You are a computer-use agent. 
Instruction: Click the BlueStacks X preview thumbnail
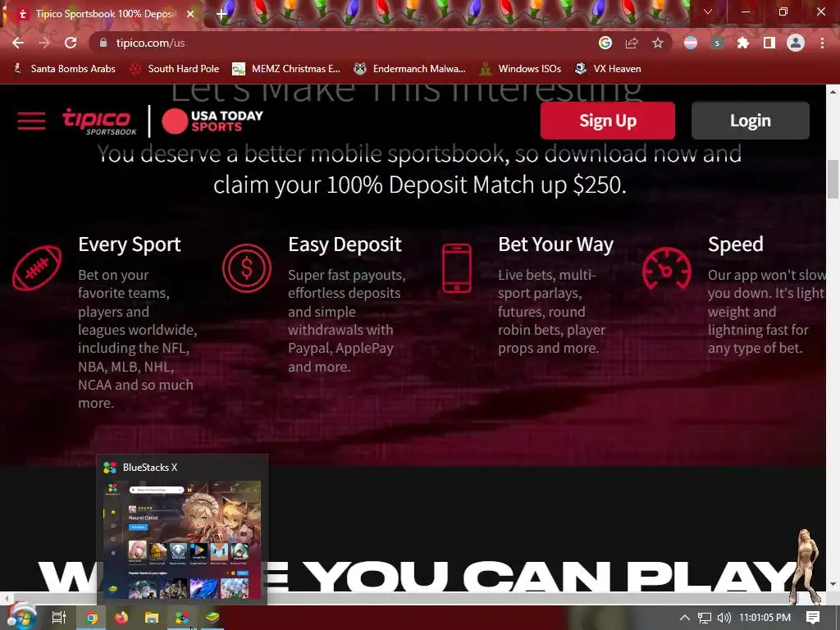coord(182,540)
